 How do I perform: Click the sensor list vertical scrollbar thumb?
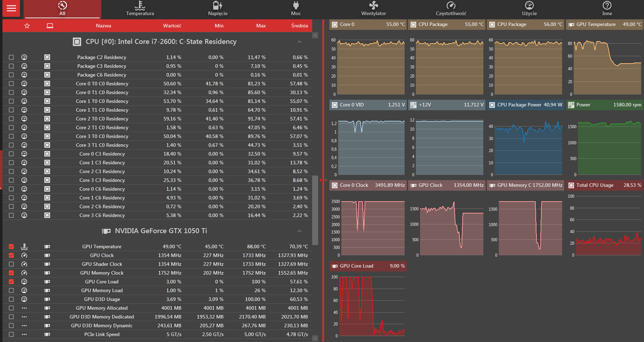[315, 210]
